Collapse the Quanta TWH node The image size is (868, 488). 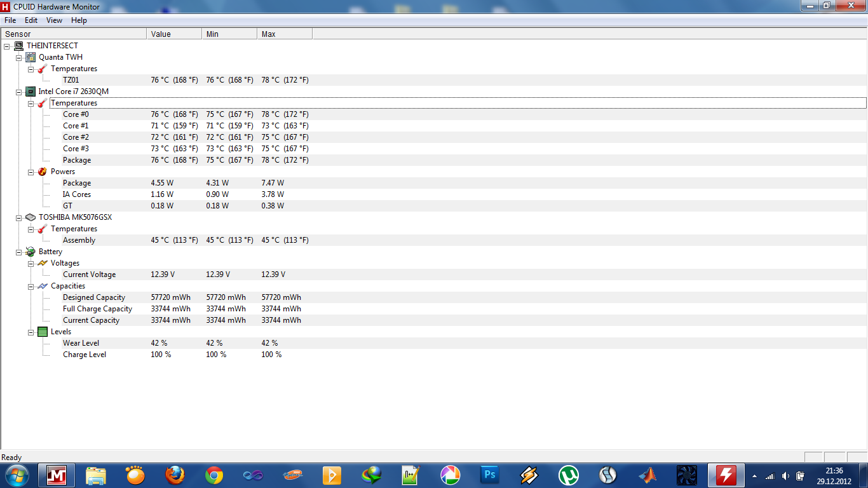click(x=18, y=57)
